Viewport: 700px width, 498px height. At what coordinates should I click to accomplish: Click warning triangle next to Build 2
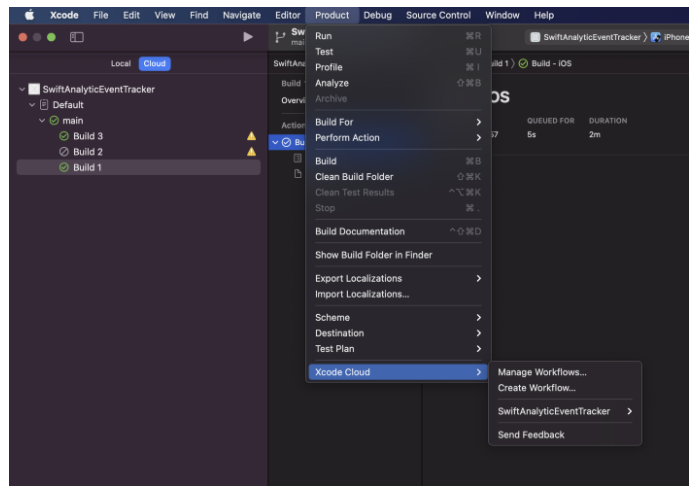(251, 152)
